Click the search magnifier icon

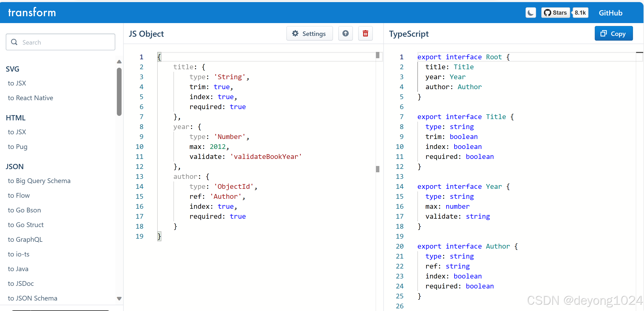(14, 42)
